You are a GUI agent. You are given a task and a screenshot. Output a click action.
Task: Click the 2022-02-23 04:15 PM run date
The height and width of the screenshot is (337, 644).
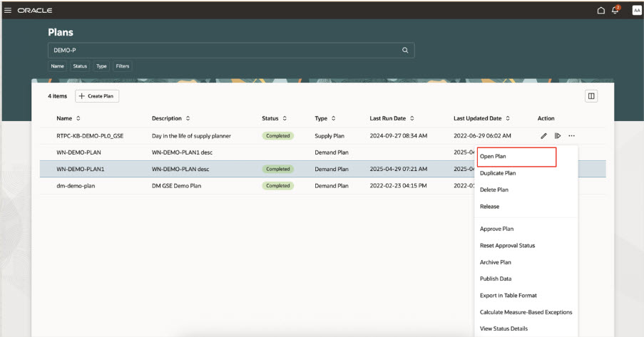point(398,186)
